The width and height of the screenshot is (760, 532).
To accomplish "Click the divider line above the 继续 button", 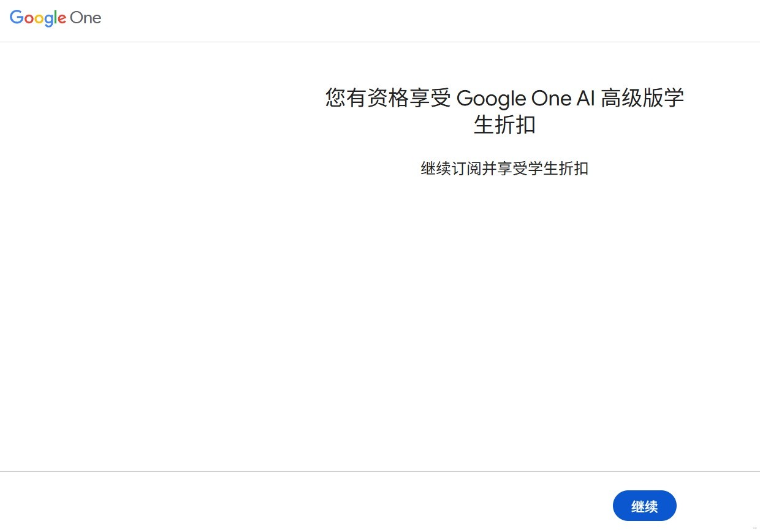I will click(380, 471).
